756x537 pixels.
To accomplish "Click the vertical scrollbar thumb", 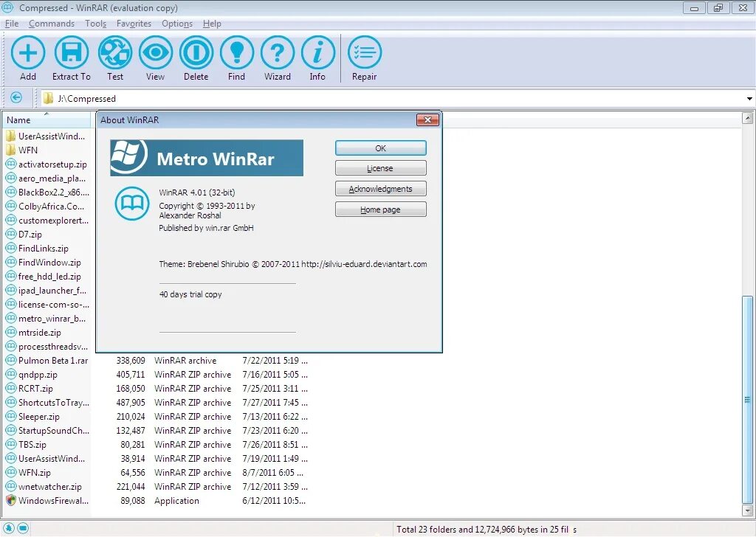I will tap(747, 399).
